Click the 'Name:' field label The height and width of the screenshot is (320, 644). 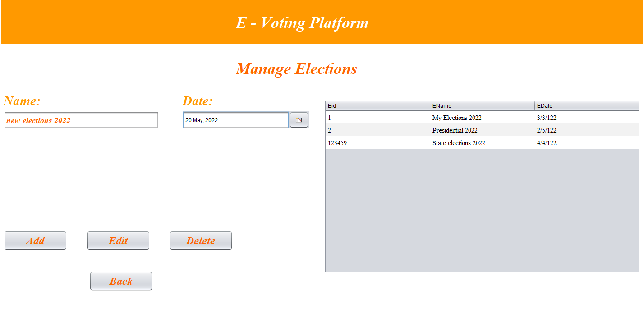(22, 101)
